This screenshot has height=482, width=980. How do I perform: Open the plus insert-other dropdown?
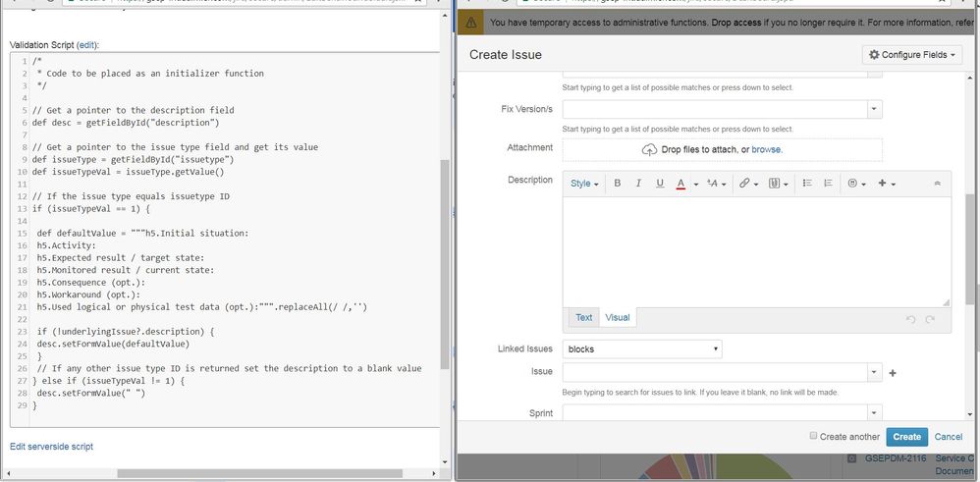[887, 184]
